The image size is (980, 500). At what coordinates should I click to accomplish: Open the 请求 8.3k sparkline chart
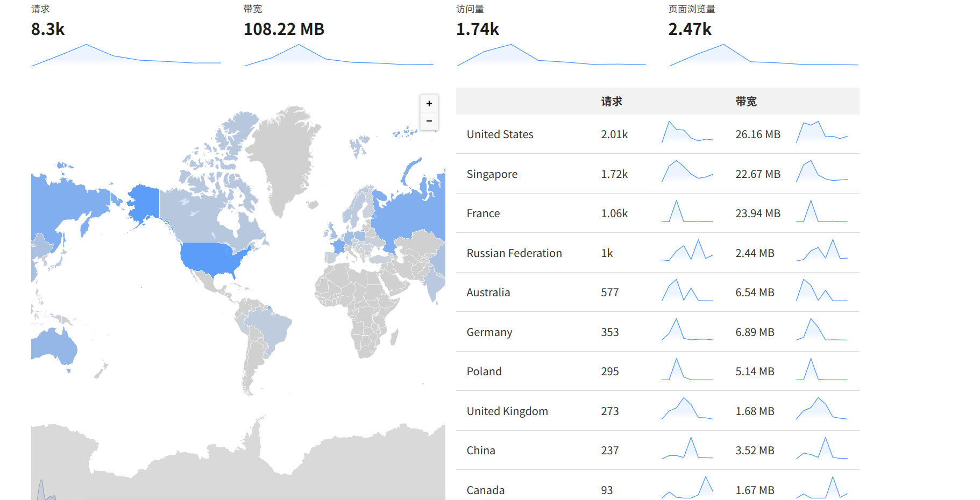(126, 55)
